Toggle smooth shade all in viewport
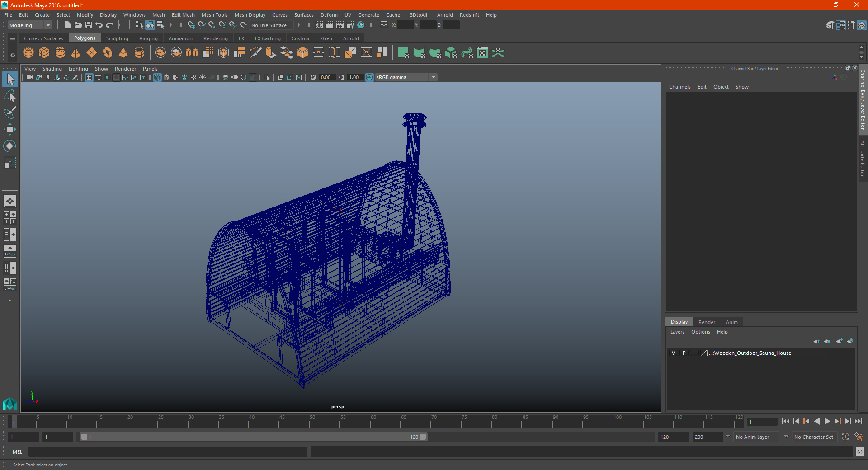The height and width of the screenshot is (470, 868). pyautogui.click(x=166, y=77)
